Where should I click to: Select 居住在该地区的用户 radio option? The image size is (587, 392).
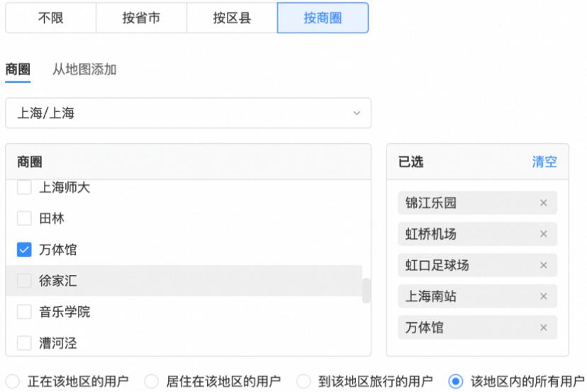click(151, 381)
